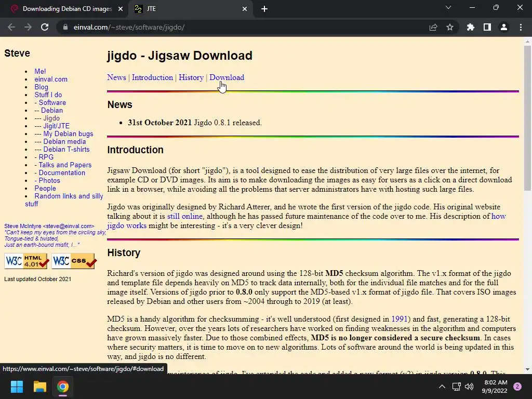Go forward with the browser forward arrow
The width and height of the screenshot is (532, 399).
28,27
